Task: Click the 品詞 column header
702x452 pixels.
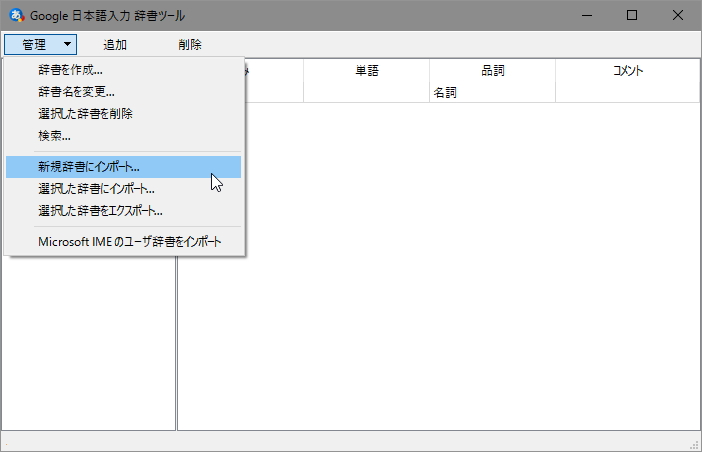Action: point(492,70)
